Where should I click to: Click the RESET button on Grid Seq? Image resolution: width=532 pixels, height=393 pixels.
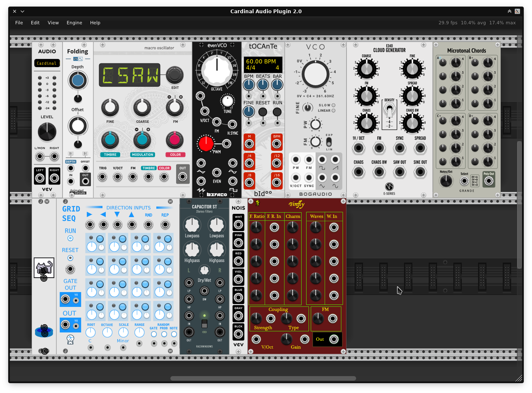(x=70, y=258)
